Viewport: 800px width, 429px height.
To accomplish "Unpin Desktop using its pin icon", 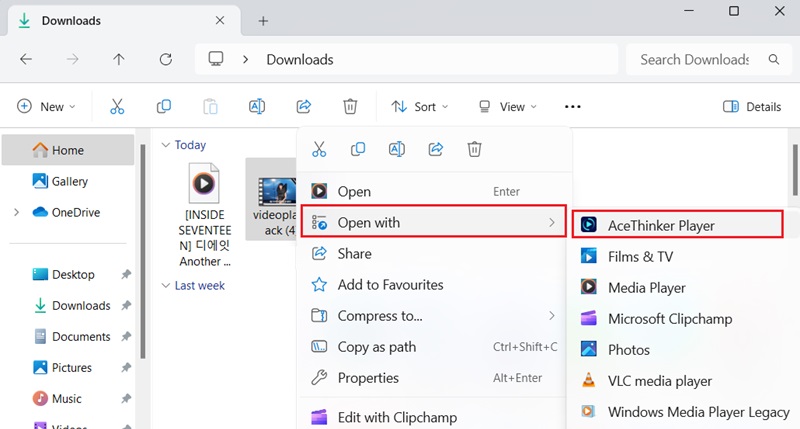I will point(126,274).
